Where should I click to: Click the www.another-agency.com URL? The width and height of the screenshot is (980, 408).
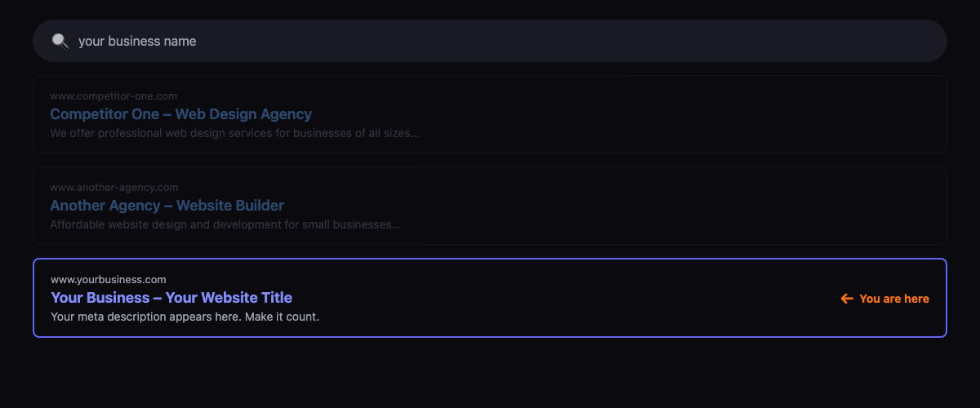coord(114,188)
